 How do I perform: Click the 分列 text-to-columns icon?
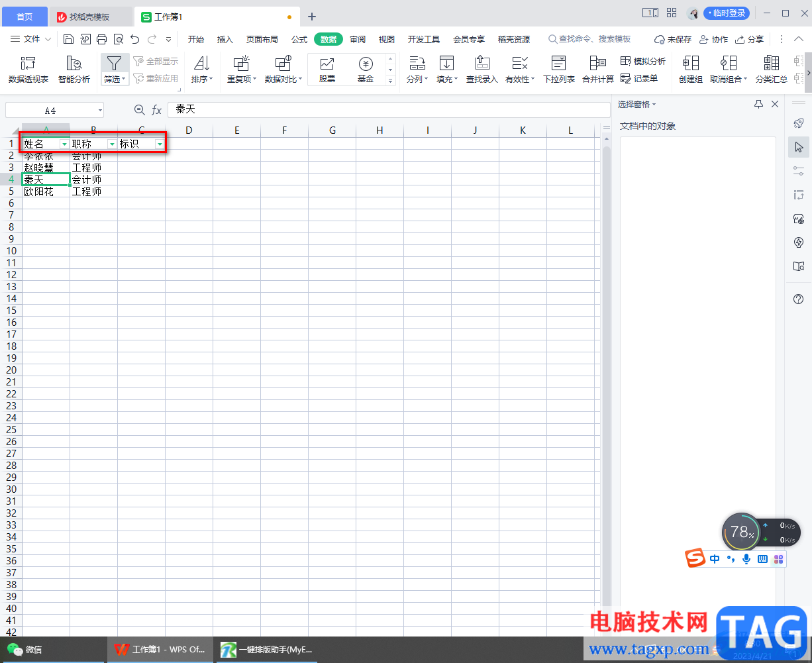(417, 64)
